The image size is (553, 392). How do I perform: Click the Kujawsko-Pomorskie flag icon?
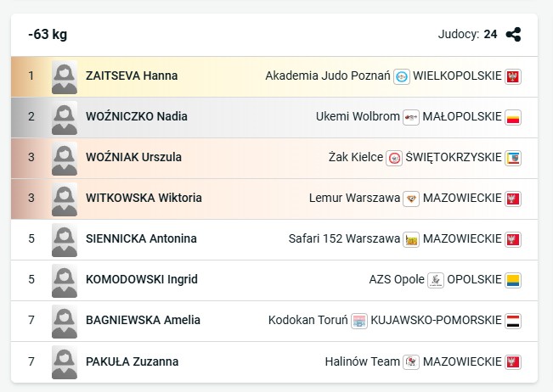tap(512, 321)
